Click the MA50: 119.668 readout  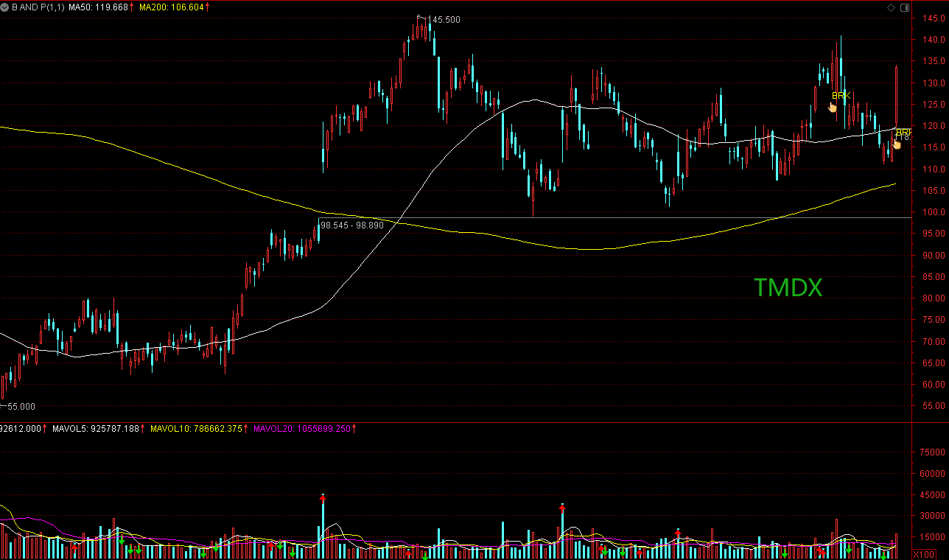coord(99,7)
